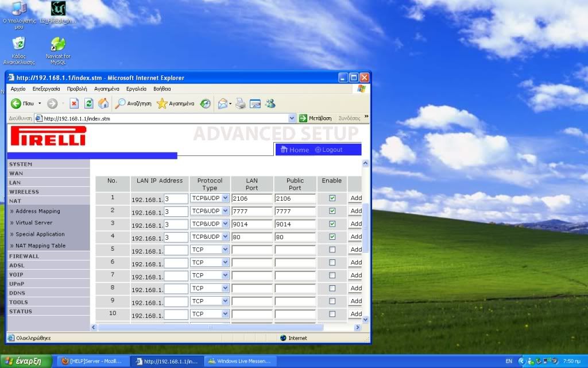Open the address bar history dropdown
This screenshot has height=368, width=588.
click(292, 118)
